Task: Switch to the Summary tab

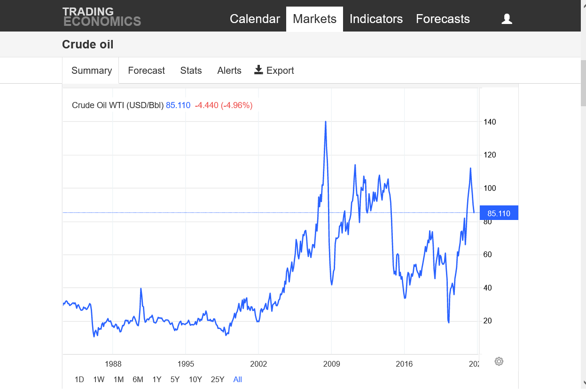Action: [x=91, y=71]
